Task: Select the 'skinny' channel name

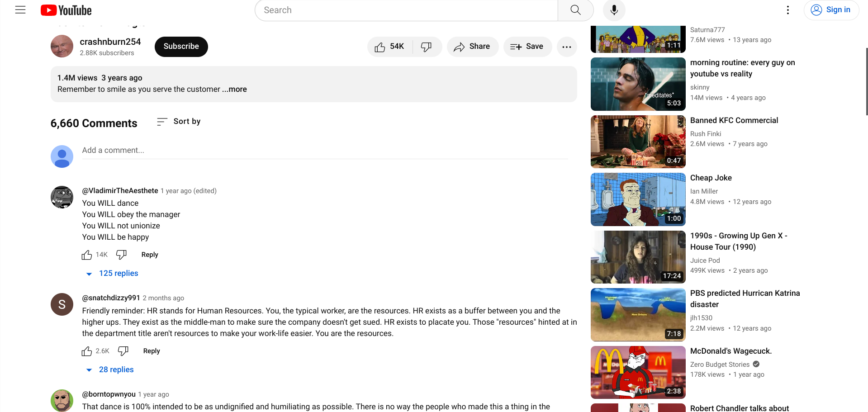Action: (x=700, y=87)
